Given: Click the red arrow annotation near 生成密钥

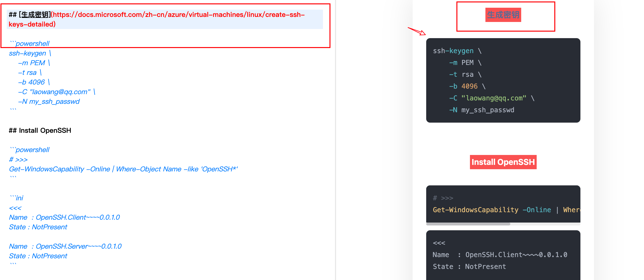Looking at the screenshot, I should click(416, 31).
